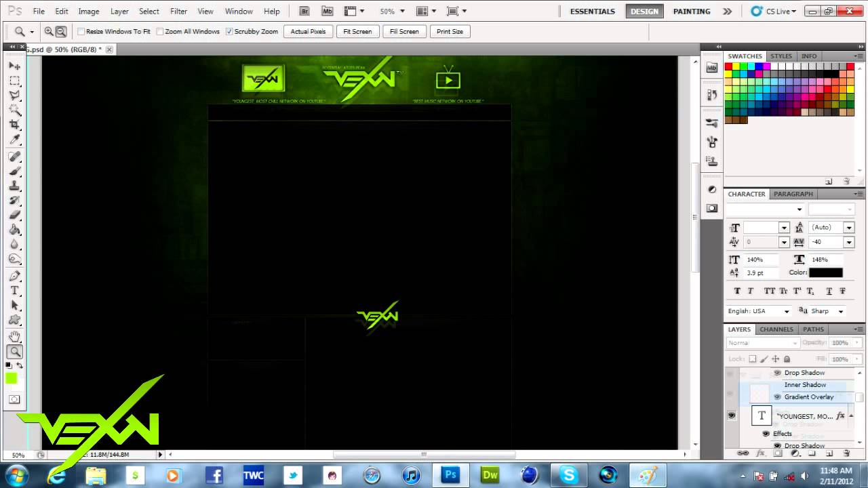Toggle Underline in Character panel

pyautogui.click(x=829, y=291)
